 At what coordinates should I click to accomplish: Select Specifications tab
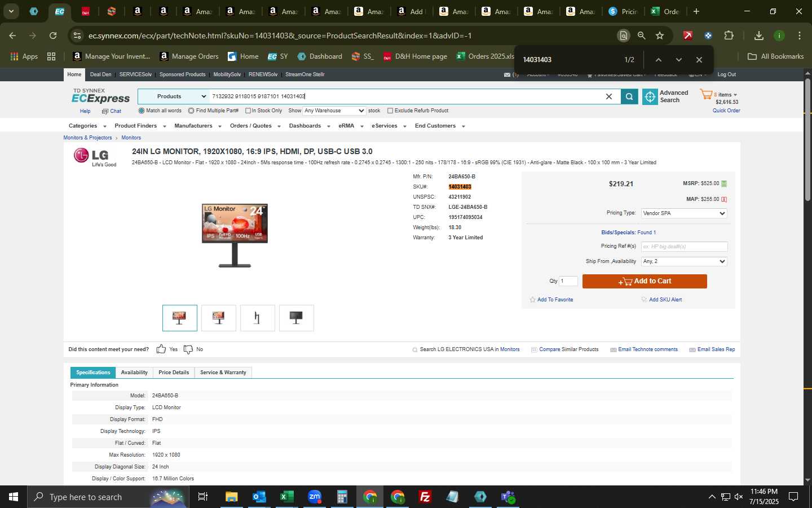93,373
